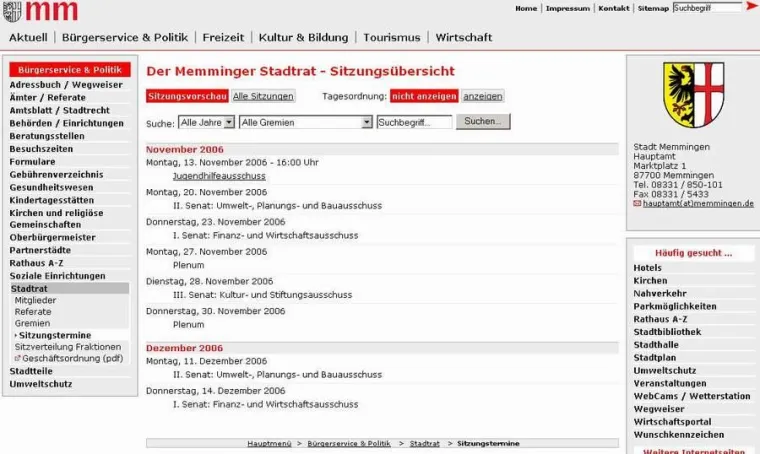Focus the Suchbegriff field next to Suchen
Image resolution: width=760 pixels, height=454 pixels.
coord(414,123)
